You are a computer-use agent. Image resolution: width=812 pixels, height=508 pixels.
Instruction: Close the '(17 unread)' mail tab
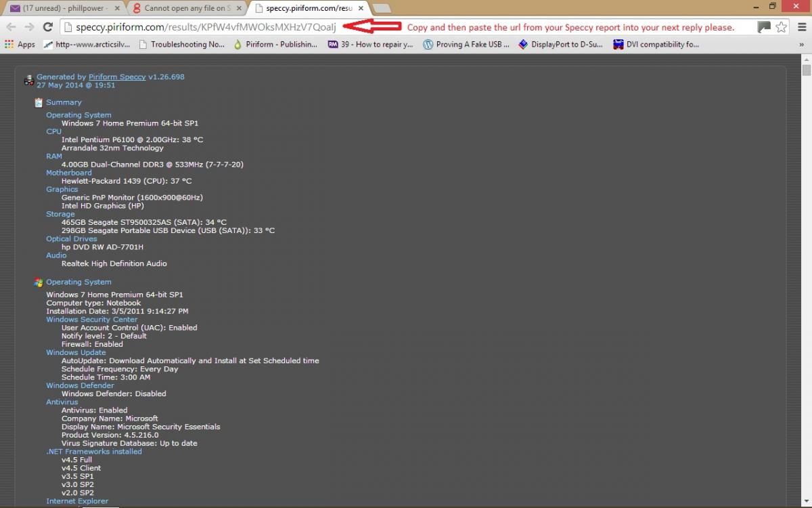click(x=116, y=9)
